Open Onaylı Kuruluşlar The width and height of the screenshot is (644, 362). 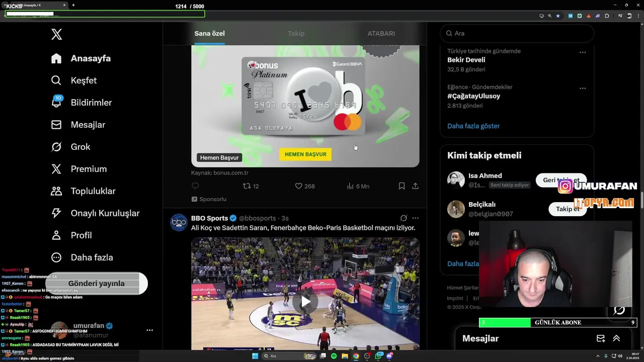95,213
